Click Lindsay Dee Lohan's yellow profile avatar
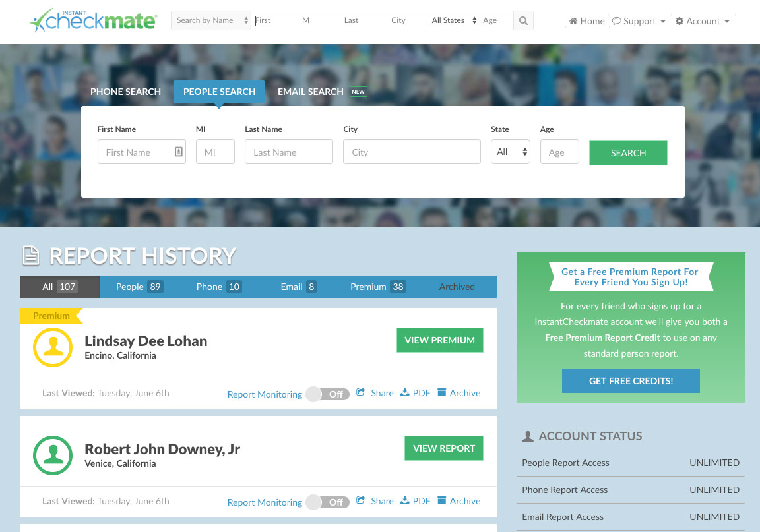Screen dimensions: 760x532 click(x=53, y=347)
